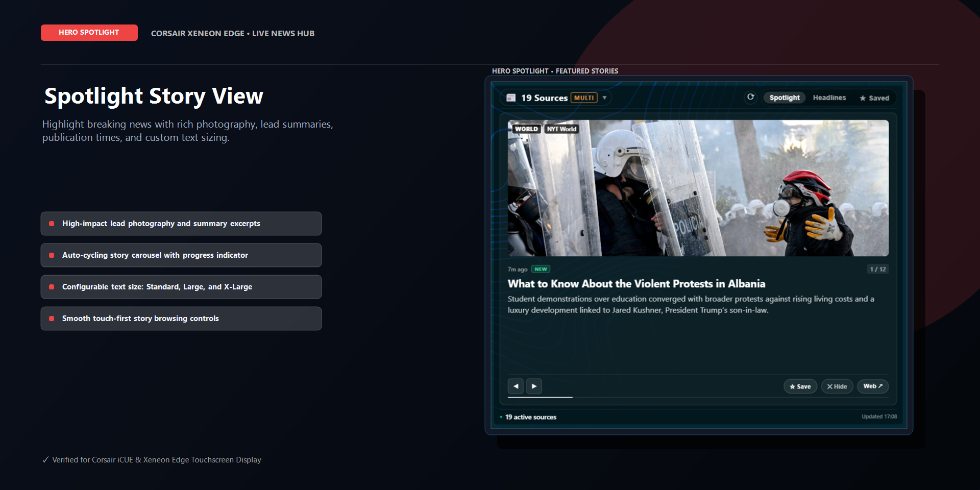Save the Albania protests story
980x490 pixels.
point(800,386)
